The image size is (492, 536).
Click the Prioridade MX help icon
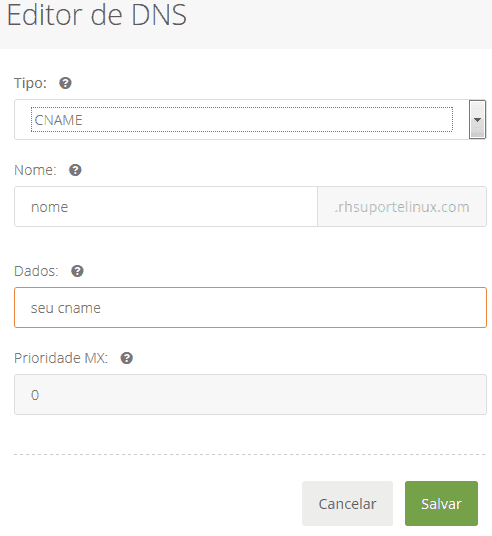tap(127, 358)
